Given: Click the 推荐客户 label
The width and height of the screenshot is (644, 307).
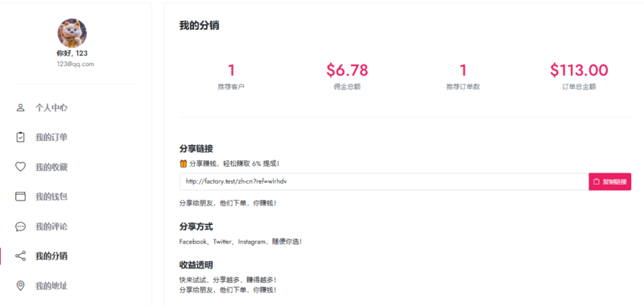Looking at the screenshot, I should (x=231, y=87).
